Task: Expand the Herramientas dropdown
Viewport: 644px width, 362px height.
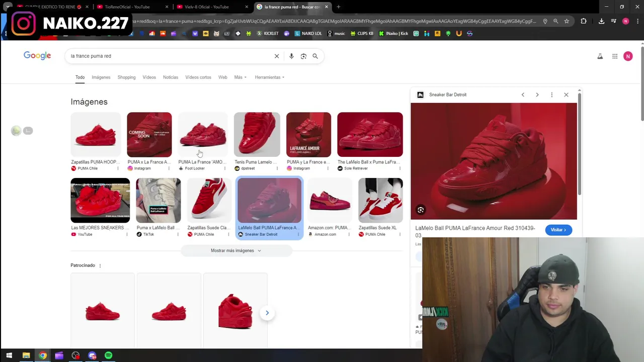Action: click(270, 77)
